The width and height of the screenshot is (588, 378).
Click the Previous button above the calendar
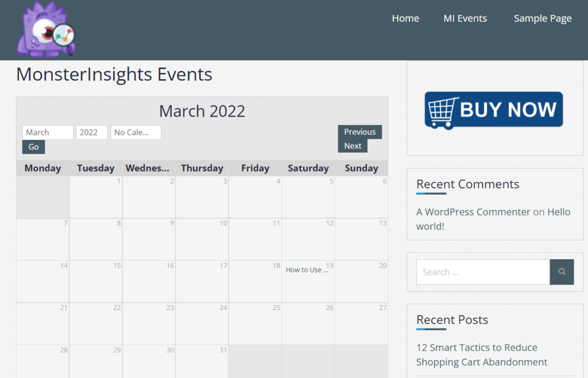click(x=359, y=131)
